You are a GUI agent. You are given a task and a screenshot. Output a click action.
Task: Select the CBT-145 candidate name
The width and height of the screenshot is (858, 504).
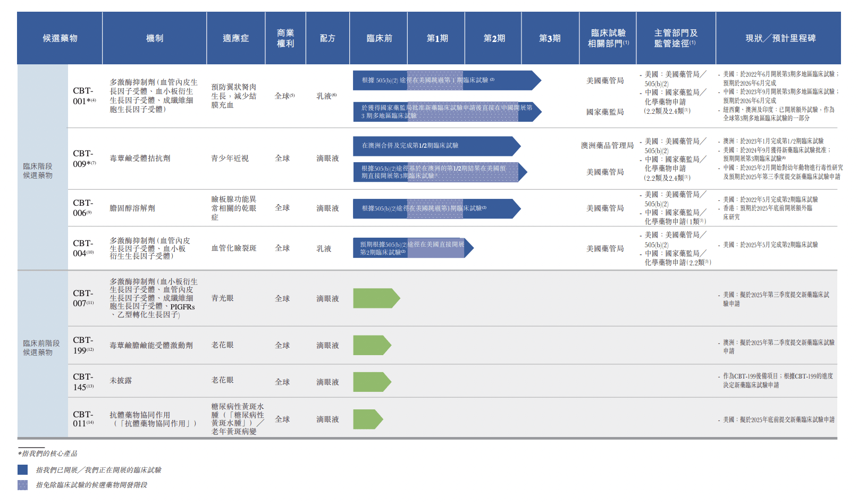coord(83,382)
